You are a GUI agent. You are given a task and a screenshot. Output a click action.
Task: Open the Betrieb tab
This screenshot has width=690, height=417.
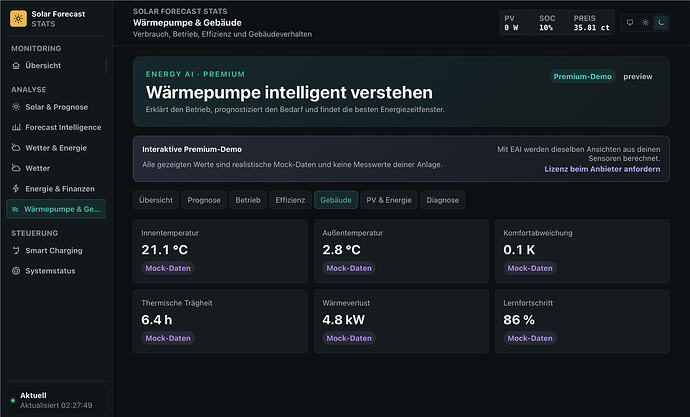[248, 200]
